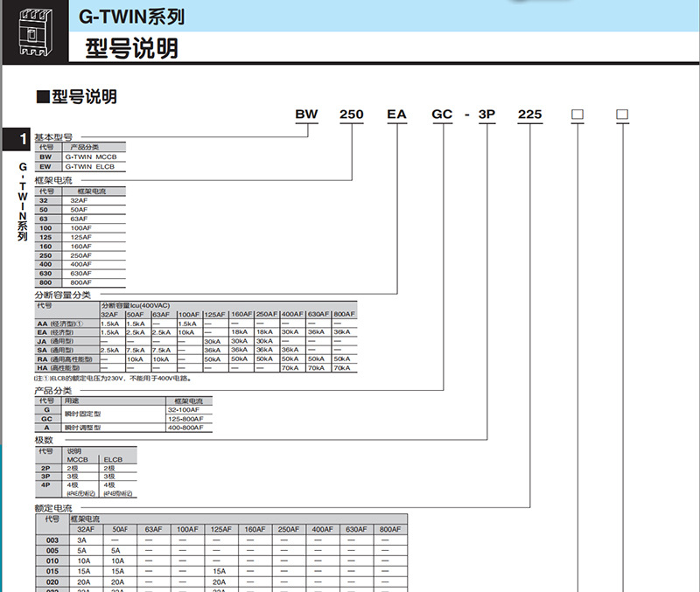700x592 pixels.
Task: Click the 400-800AF frame range cell
Action: point(185,428)
